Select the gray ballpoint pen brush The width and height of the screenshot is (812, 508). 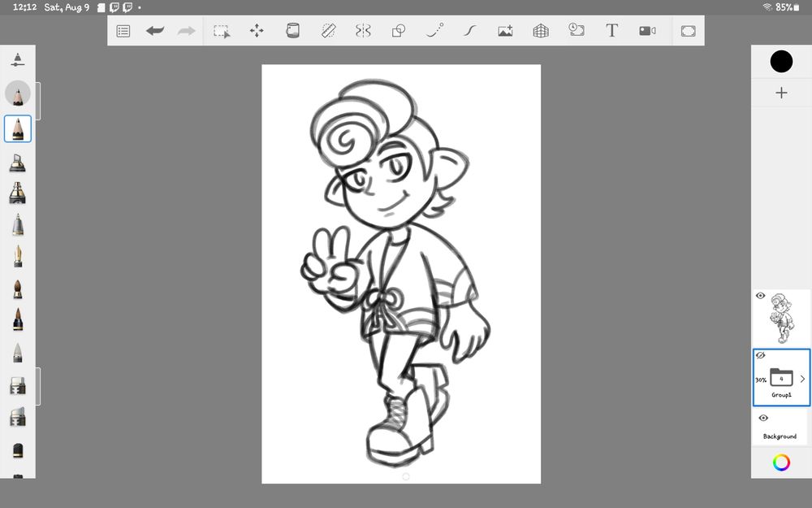point(18,225)
